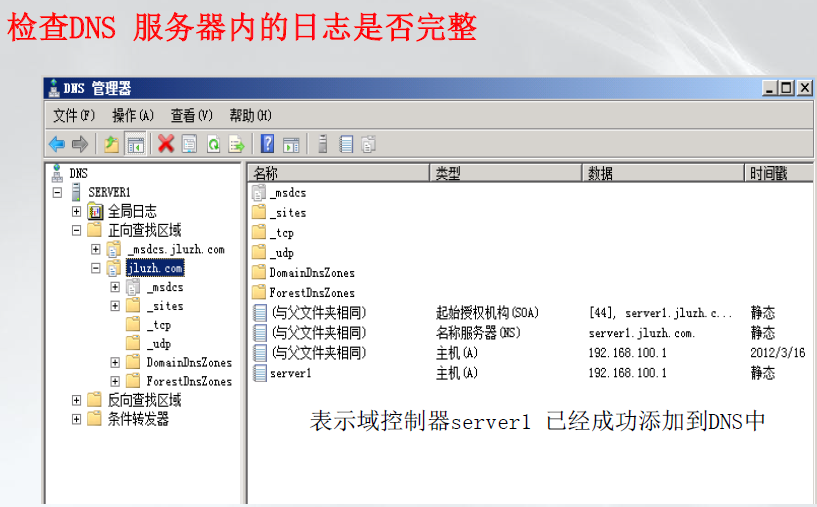The width and height of the screenshot is (817, 507).
Task: Collapse the SERVER1 tree node
Action: [57, 193]
